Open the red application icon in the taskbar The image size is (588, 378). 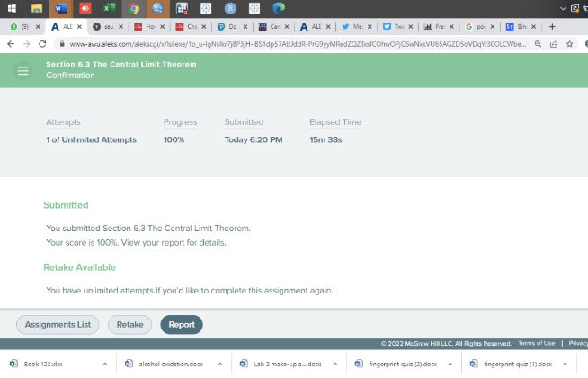[85, 8]
